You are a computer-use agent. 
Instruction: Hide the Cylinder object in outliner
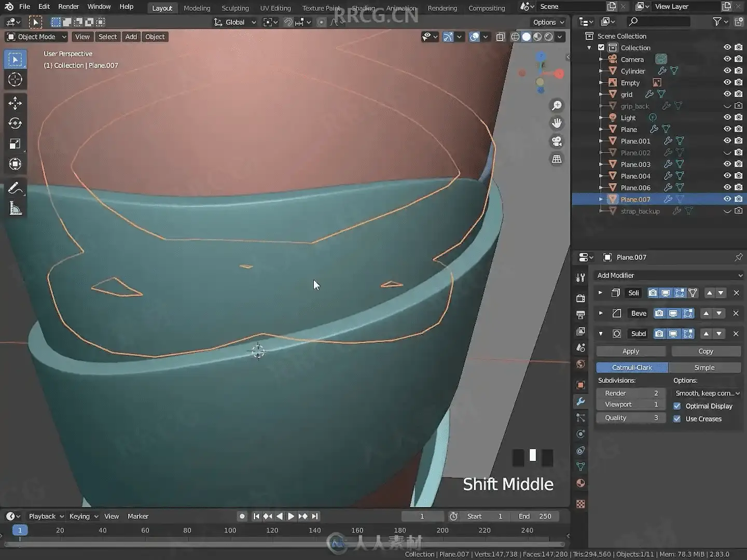[x=727, y=71]
